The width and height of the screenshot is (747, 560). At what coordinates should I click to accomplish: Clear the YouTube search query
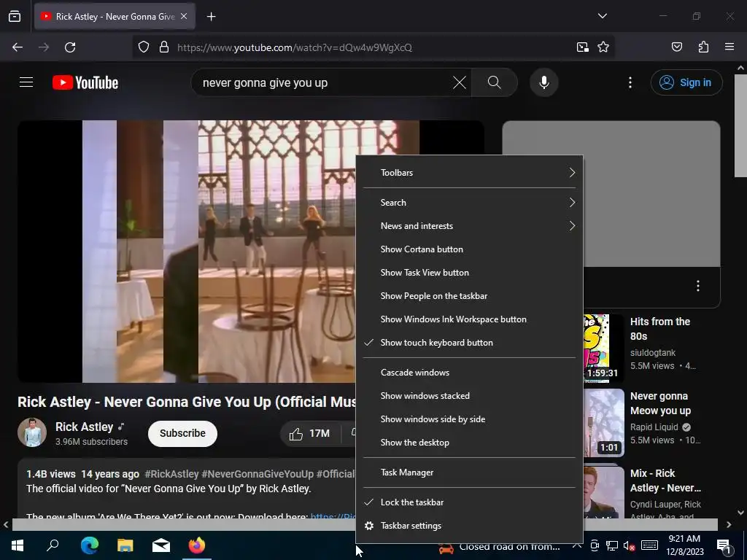460,82
